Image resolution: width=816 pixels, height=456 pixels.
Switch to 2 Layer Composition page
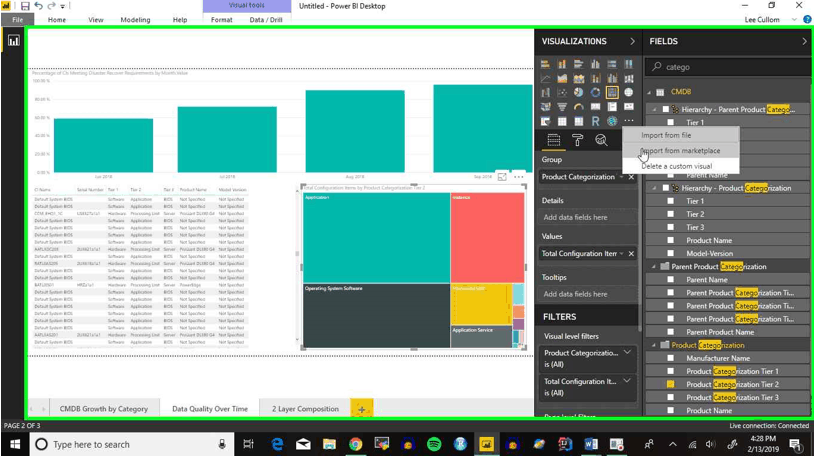click(305, 409)
